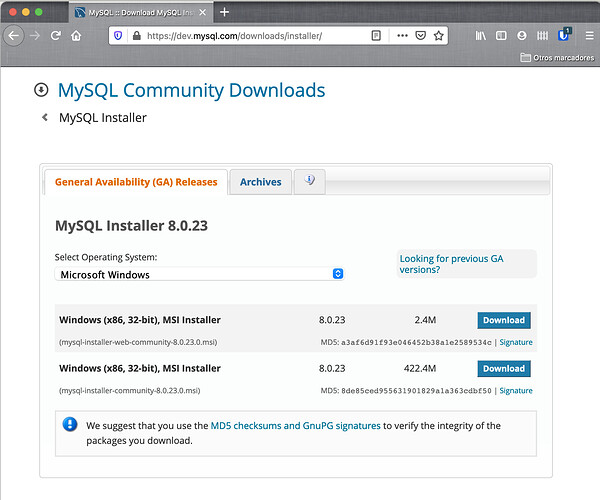Viewport: 600px width, 500px height.
Task: Click the blue exclamation info icon
Action: [70, 424]
